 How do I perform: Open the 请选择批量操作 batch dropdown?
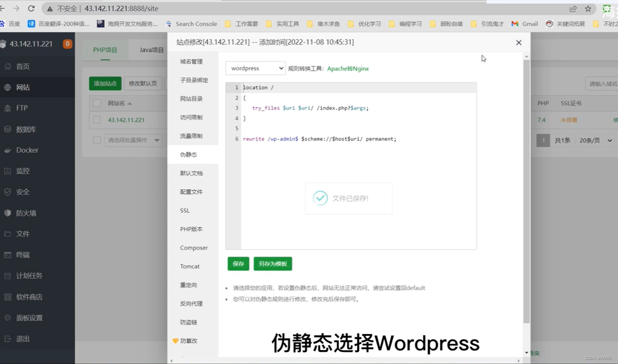point(133,140)
